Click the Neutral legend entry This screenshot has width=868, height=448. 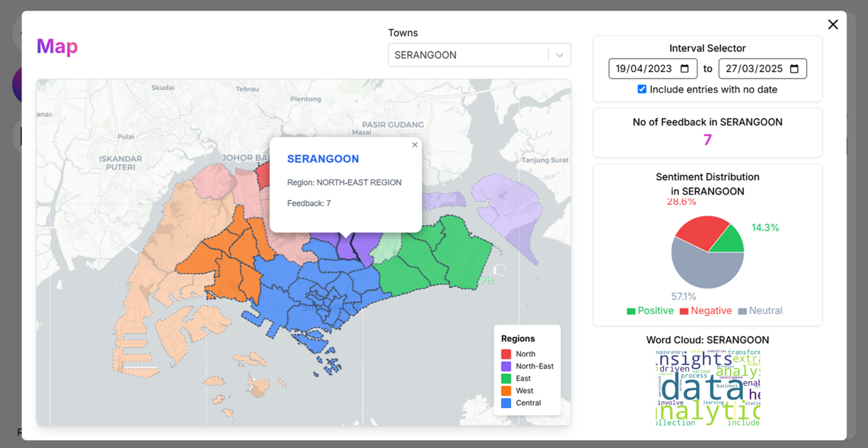point(760,311)
